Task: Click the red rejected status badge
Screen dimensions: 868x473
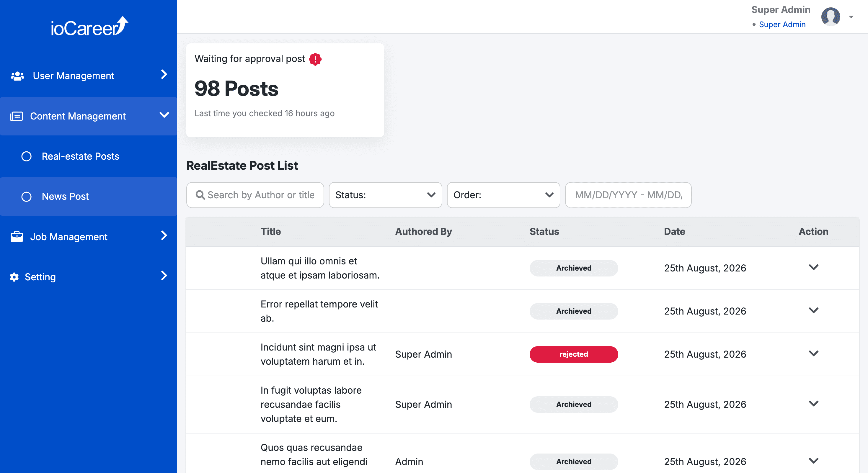Action: point(573,354)
